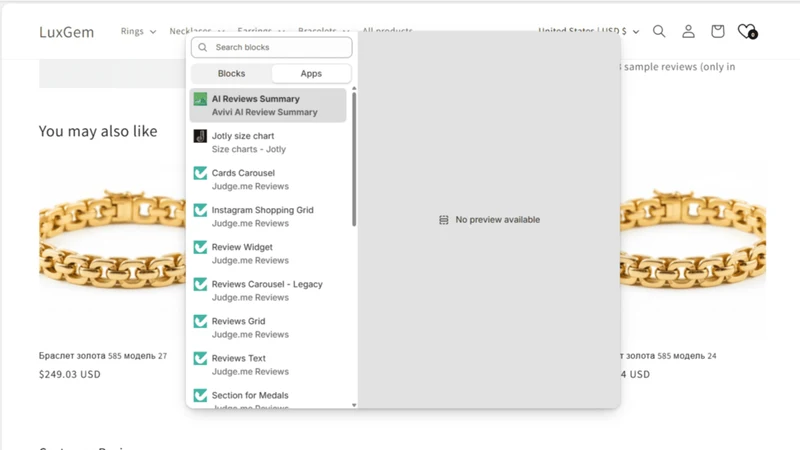Image resolution: width=800 pixels, height=450 pixels.
Task: Select the Reviews Text block
Action: 268,365
